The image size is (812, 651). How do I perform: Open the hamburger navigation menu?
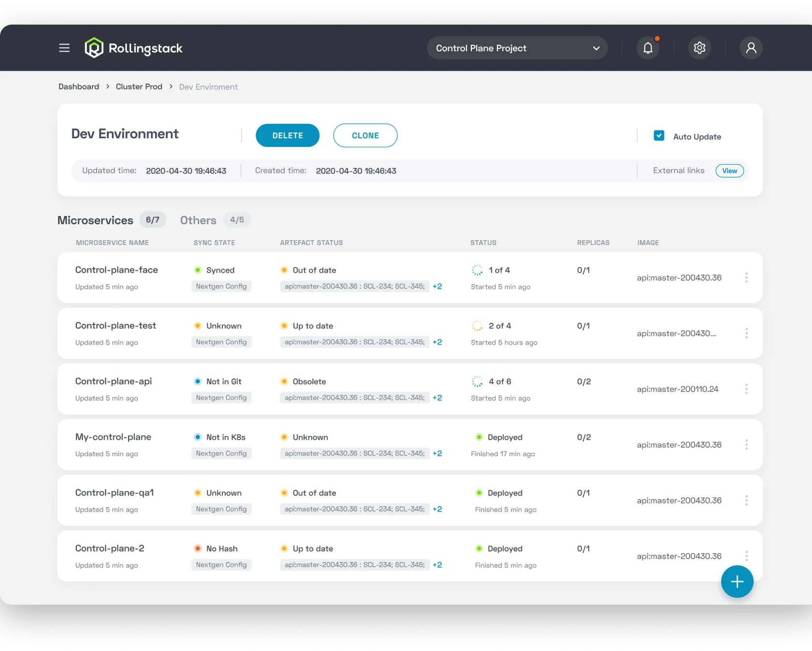(64, 48)
